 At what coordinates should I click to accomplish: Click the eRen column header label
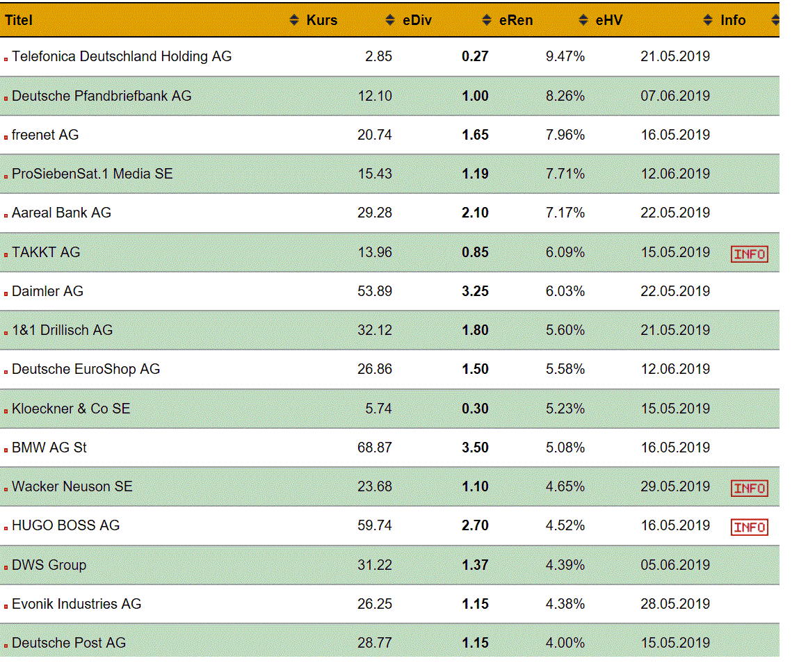(x=516, y=20)
